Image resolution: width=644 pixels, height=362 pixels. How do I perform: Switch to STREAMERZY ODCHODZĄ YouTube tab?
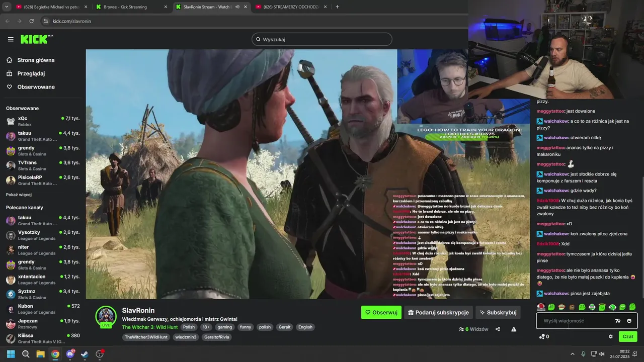click(290, 7)
